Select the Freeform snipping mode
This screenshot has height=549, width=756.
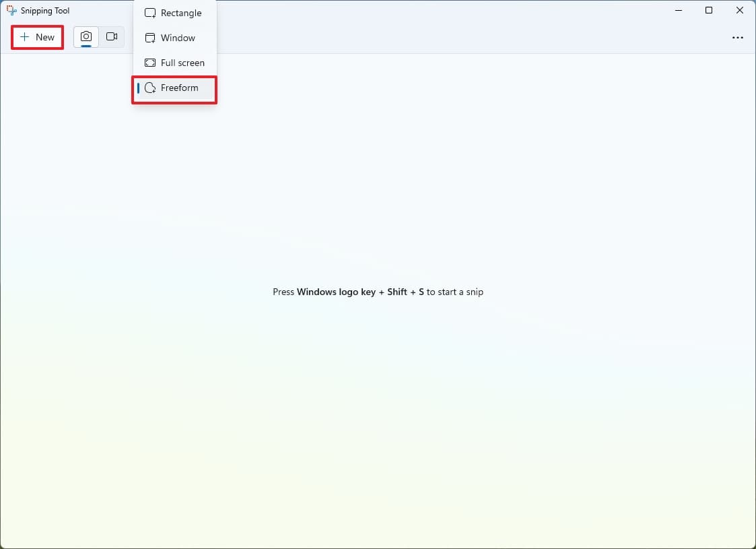[174, 88]
